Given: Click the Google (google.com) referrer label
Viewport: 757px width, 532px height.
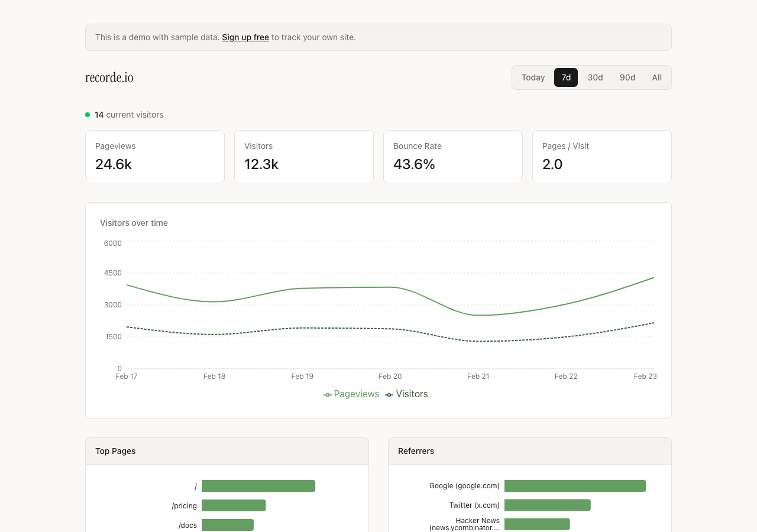Looking at the screenshot, I should (x=464, y=486).
